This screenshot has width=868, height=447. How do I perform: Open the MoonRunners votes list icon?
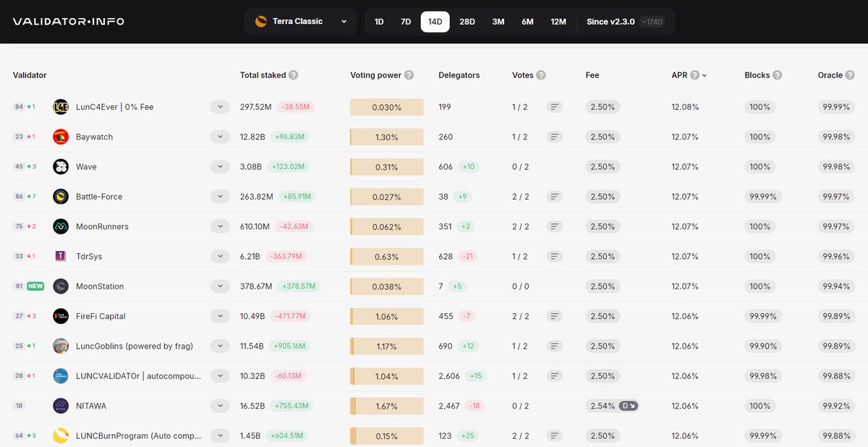coord(555,226)
